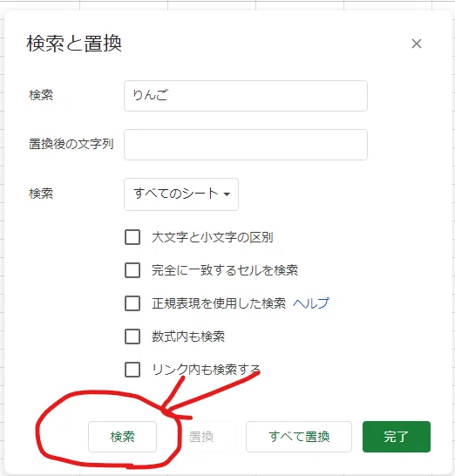Screen dimensions: 455x476
Task: Click the 検索 button at the bottom
Action: point(122,437)
